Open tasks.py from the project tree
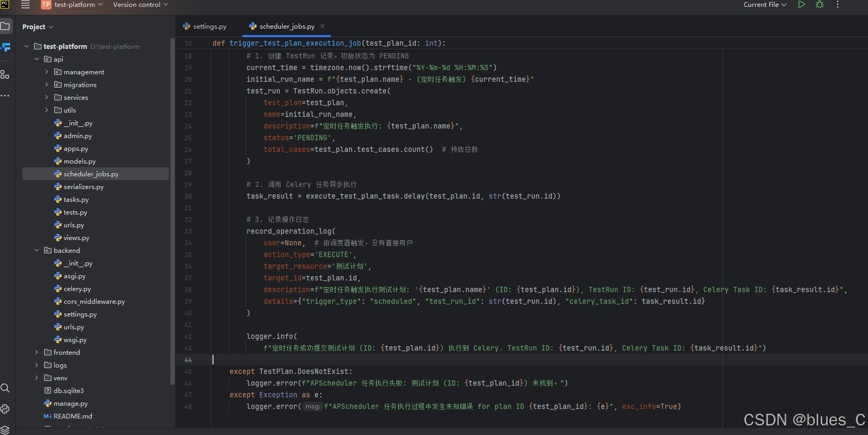Viewport: 868px width, 435px height. pyautogui.click(x=72, y=200)
